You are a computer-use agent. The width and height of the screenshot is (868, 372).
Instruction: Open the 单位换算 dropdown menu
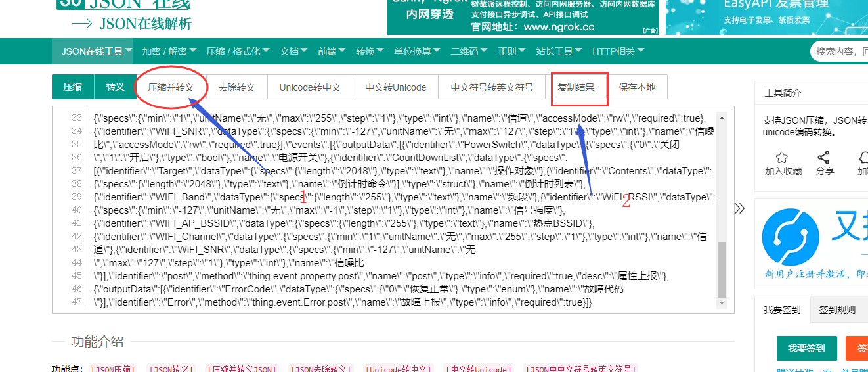[417, 51]
